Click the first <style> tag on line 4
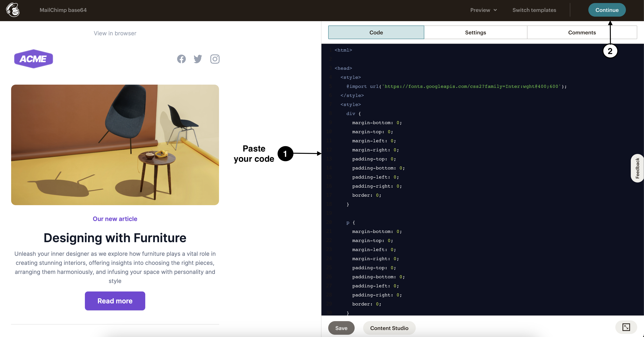 click(350, 77)
